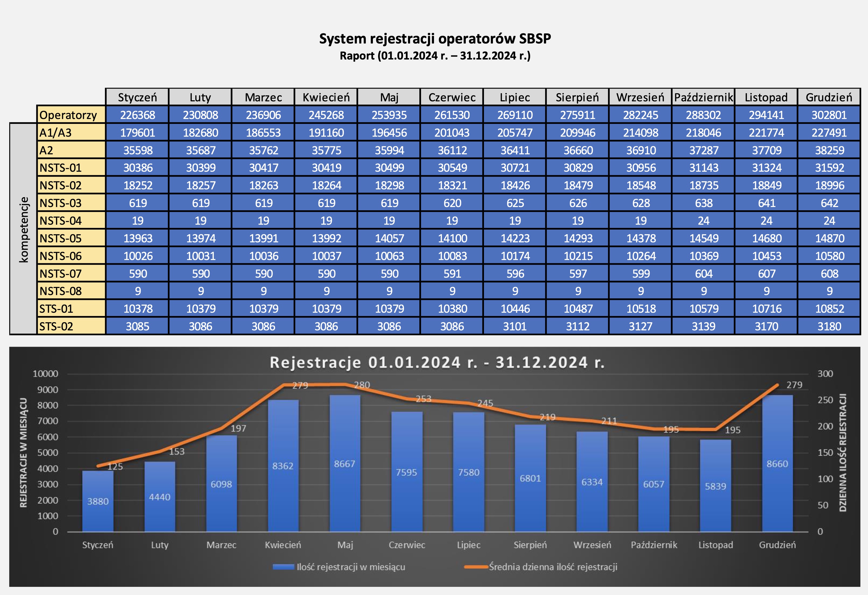Select the Operatorzy value 302801 for Grudzień
Screen dimensions: 868x595
tap(829, 115)
